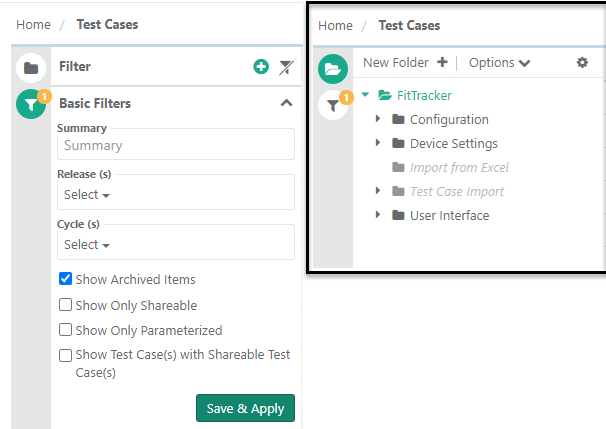Open the gear settings icon

582,62
